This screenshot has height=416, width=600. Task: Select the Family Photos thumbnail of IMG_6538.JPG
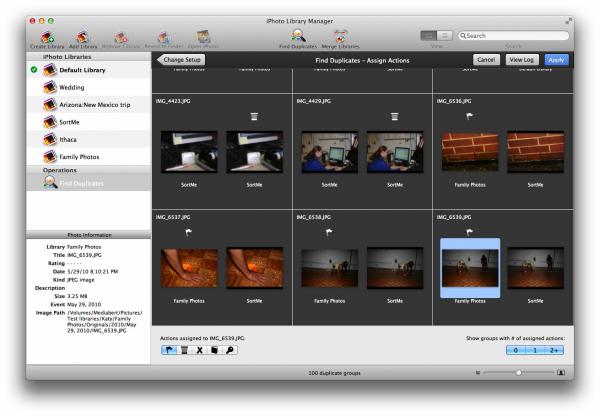[x=329, y=268]
